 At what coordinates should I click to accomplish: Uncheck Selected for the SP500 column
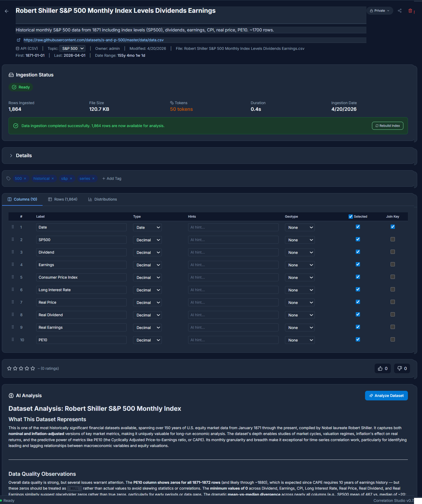358,239
